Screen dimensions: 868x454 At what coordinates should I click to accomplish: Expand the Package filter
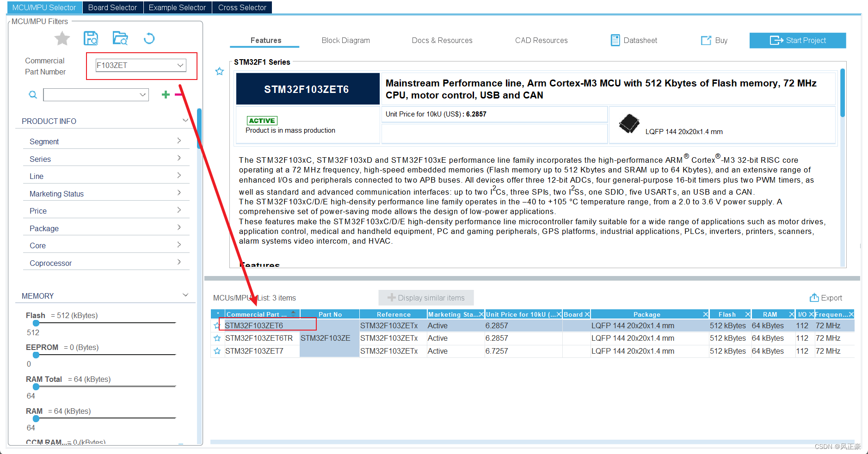click(179, 227)
